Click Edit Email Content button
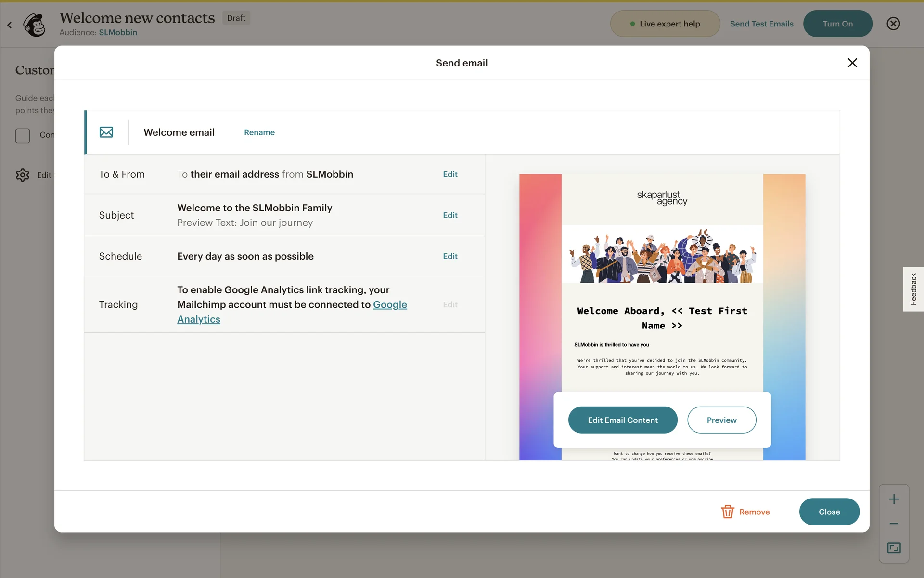The image size is (924, 578). 622,420
